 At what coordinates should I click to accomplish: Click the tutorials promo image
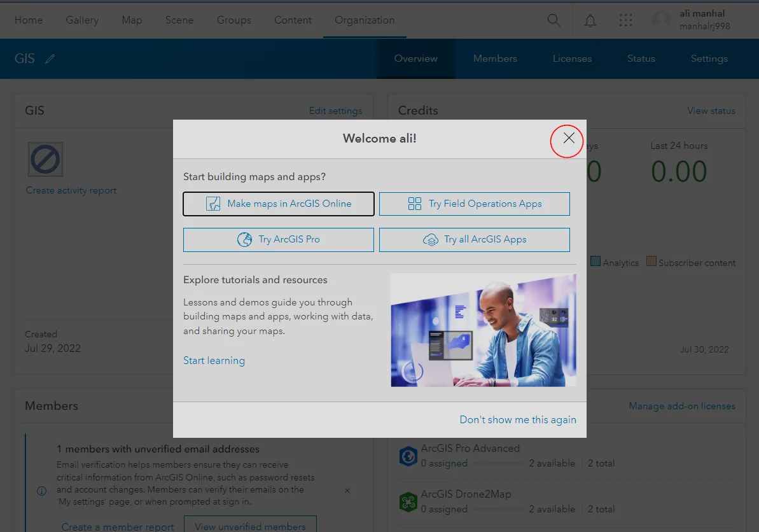(484, 330)
